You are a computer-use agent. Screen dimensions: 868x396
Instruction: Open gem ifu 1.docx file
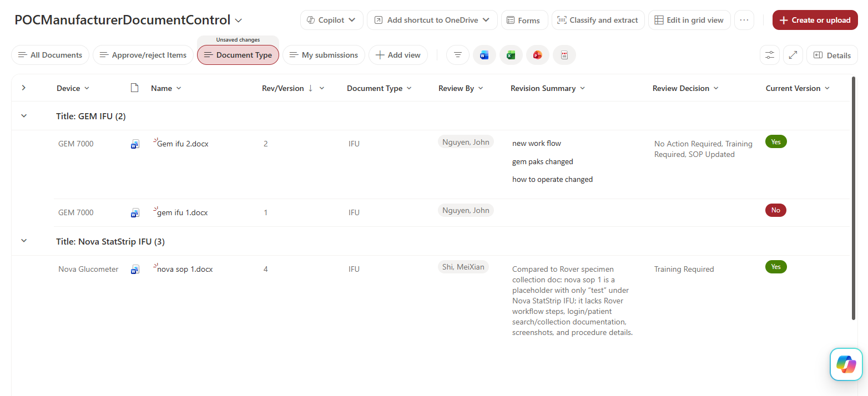click(183, 212)
